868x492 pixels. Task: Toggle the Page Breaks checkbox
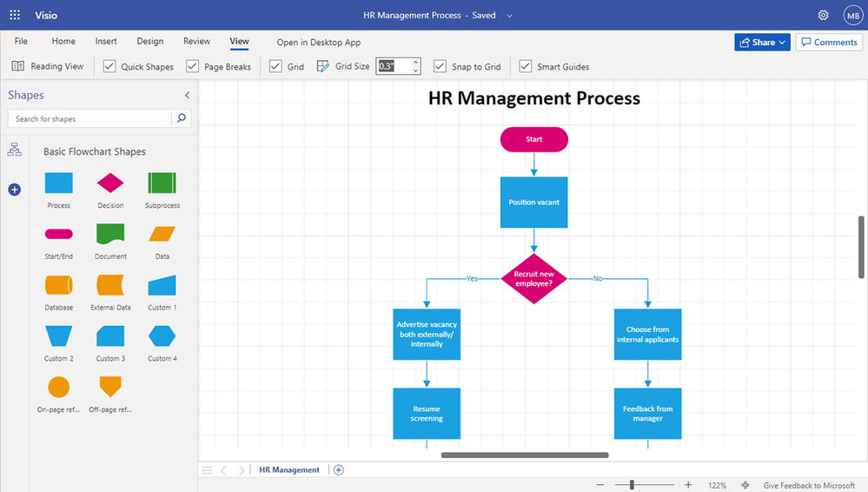coord(192,66)
